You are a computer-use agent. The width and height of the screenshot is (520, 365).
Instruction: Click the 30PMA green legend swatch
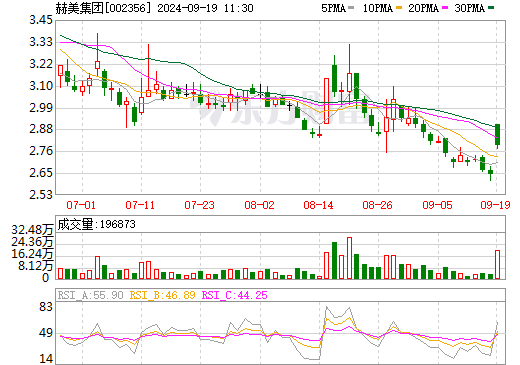(491, 8)
